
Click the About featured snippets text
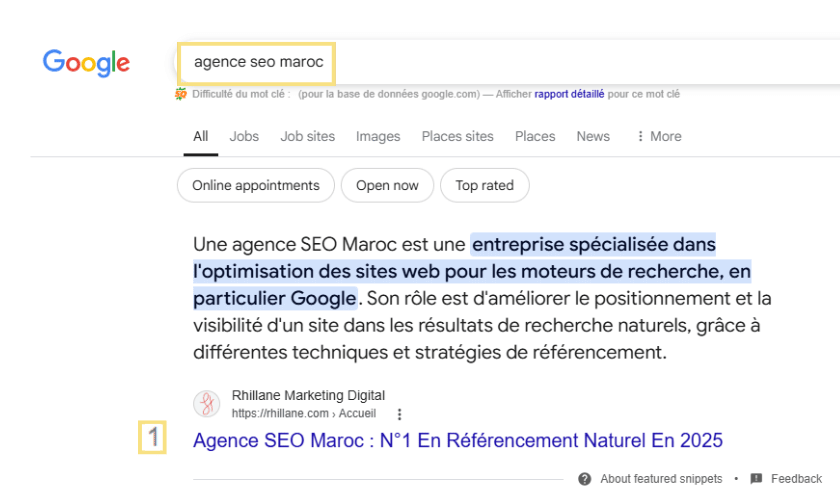tap(661, 479)
